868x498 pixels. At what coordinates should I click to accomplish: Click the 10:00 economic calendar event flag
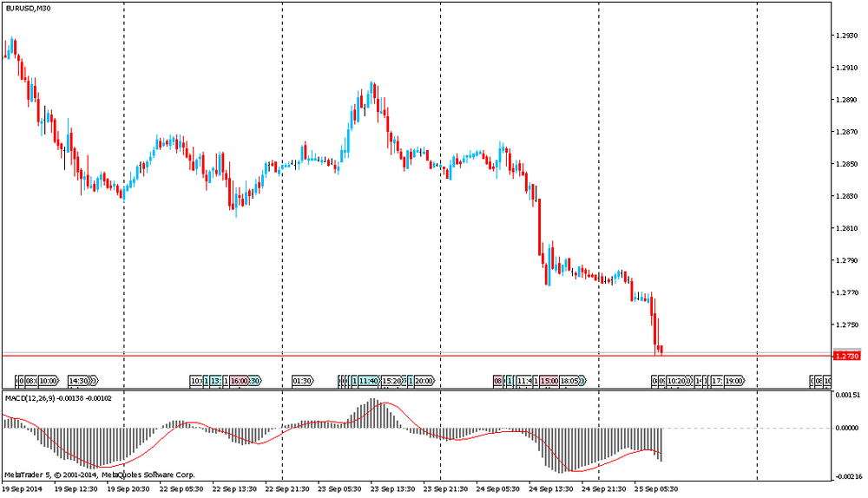coord(49,381)
